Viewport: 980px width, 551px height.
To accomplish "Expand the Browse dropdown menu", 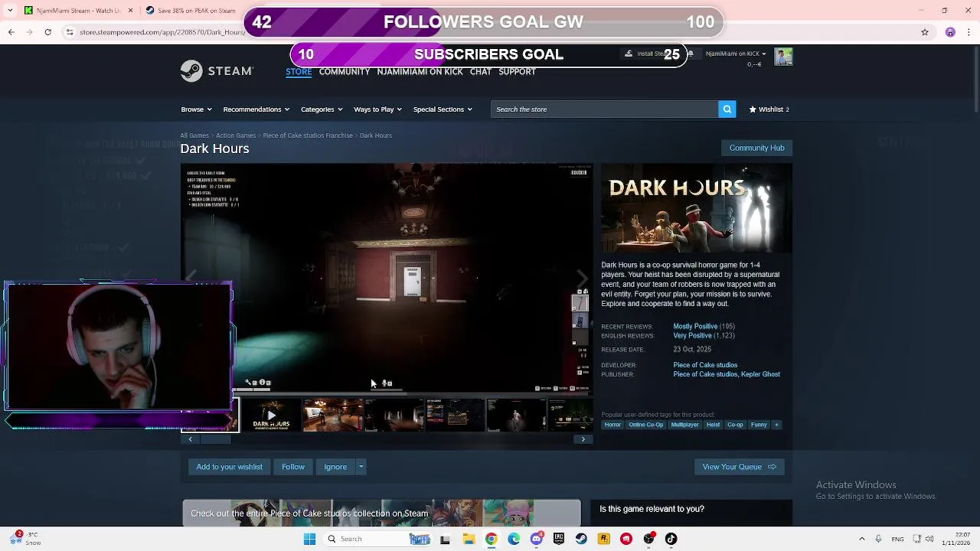I will pos(197,109).
